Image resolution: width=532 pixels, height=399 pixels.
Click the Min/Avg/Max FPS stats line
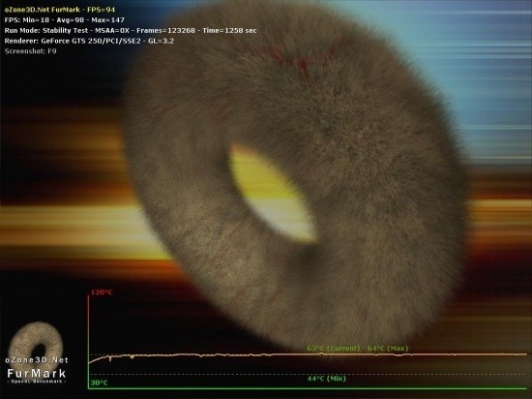(x=65, y=20)
